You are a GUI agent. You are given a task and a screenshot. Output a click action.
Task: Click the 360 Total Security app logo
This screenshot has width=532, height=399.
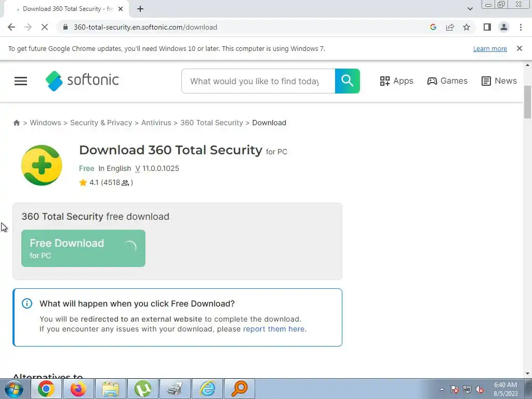click(42, 165)
